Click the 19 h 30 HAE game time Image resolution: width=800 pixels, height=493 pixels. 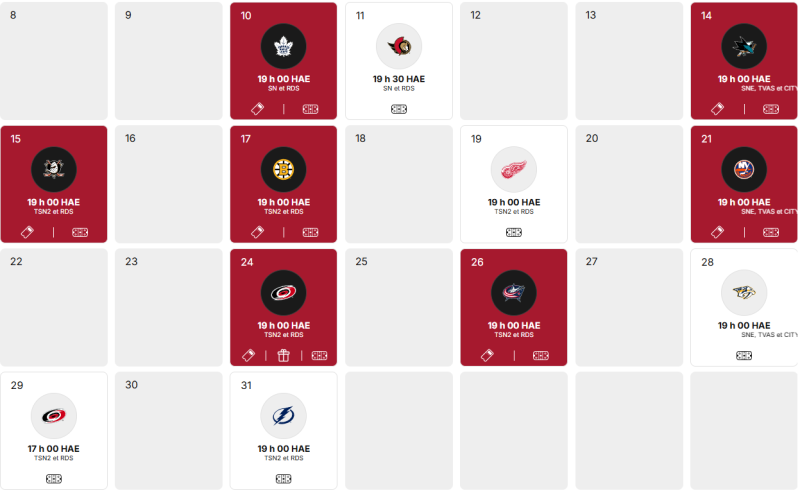tap(399, 79)
